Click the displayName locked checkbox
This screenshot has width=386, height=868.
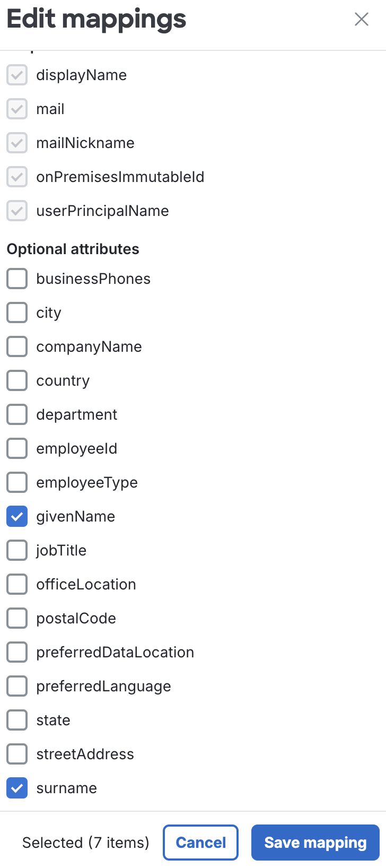click(x=17, y=75)
